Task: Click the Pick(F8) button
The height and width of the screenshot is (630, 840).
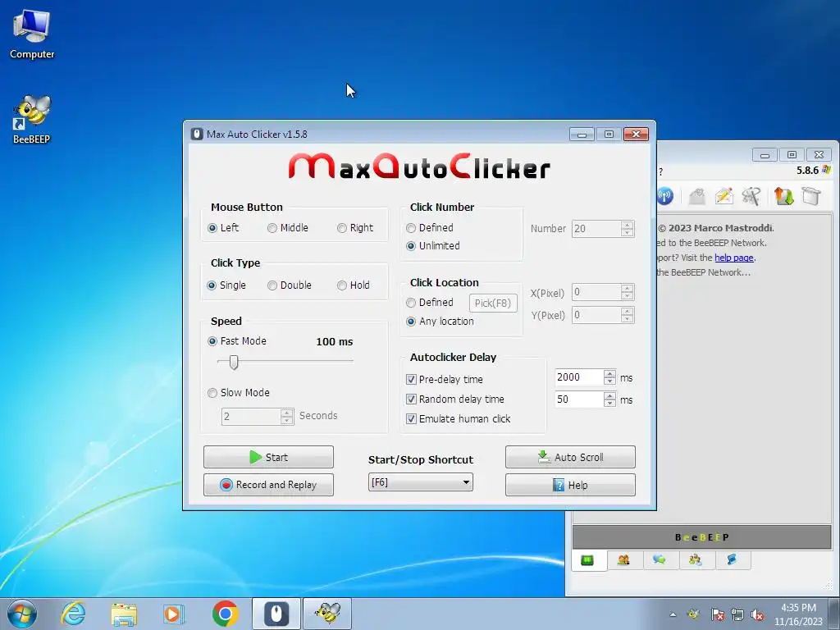Action: (493, 304)
